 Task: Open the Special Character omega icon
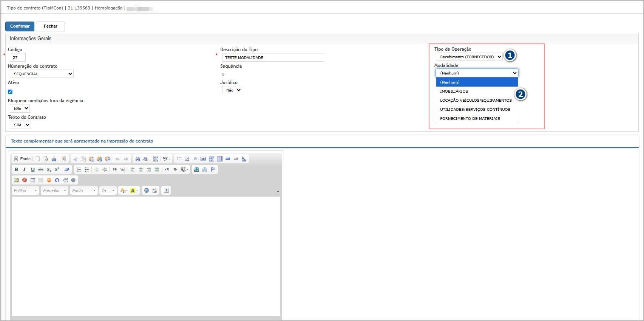tap(57, 180)
